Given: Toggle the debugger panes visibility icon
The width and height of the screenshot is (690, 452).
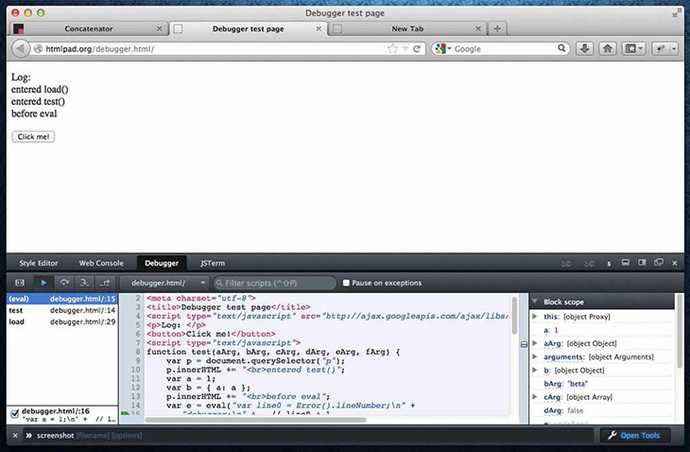Looking at the screenshot, I should click(x=19, y=283).
